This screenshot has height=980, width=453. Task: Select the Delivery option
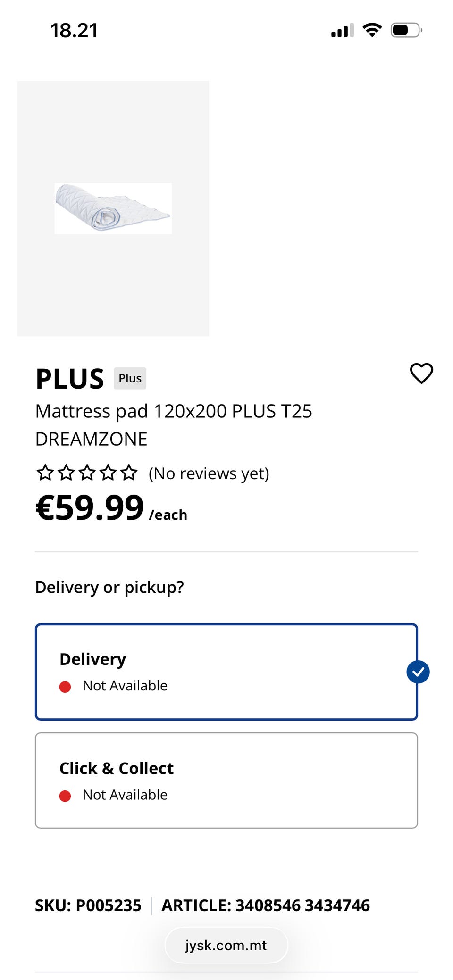226,672
